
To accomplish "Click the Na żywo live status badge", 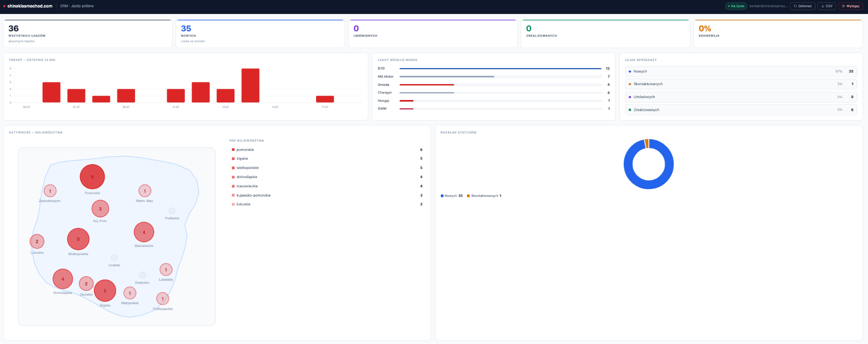I will (x=736, y=6).
